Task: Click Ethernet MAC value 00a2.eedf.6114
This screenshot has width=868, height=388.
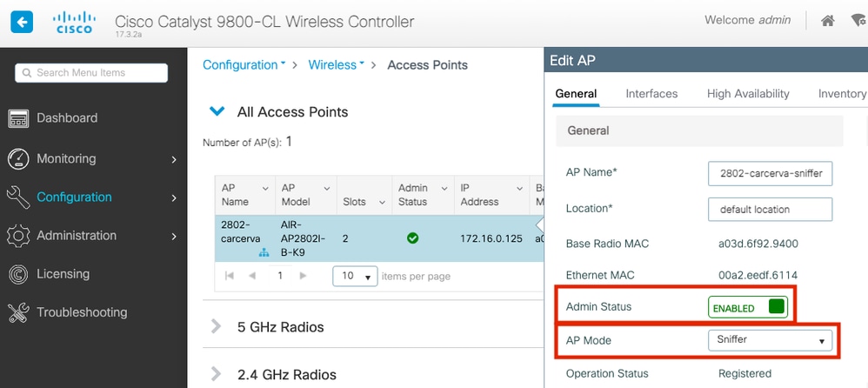Action: (x=758, y=275)
